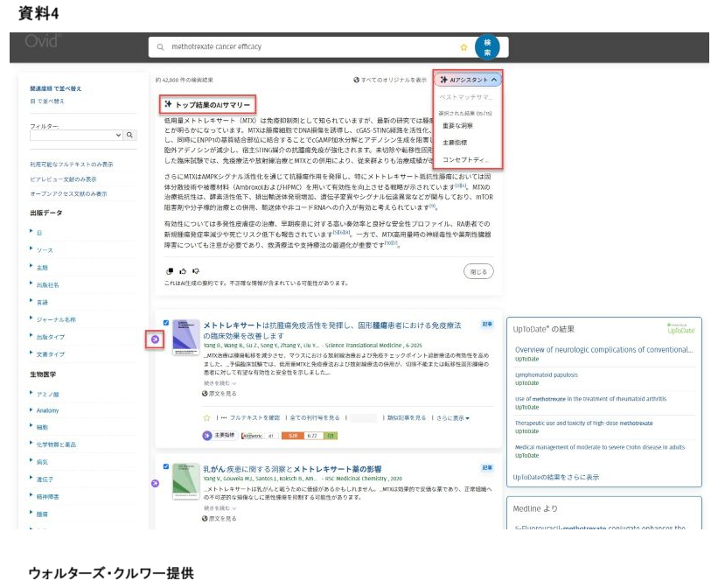Toggle checkbox for the breast cancer article
Image resolution: width=725 pixels, height=588 pixels.
click(x=166, y=467)
